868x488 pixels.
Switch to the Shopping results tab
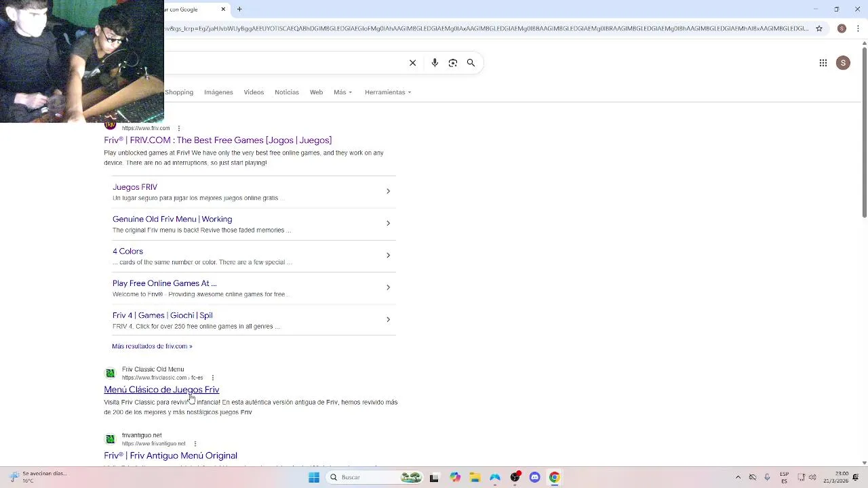click(179, 92)
